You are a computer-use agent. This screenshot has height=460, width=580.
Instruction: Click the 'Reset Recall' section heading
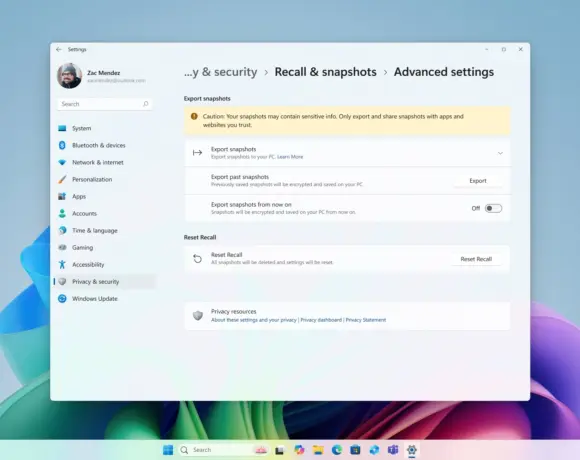[200, 237]
